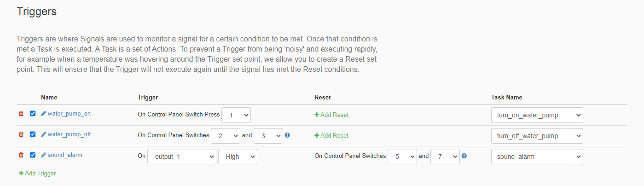
Task: Toggle the sound_alarm trigger checkbox
Action: pyautogui.click(x=33, y=155)
